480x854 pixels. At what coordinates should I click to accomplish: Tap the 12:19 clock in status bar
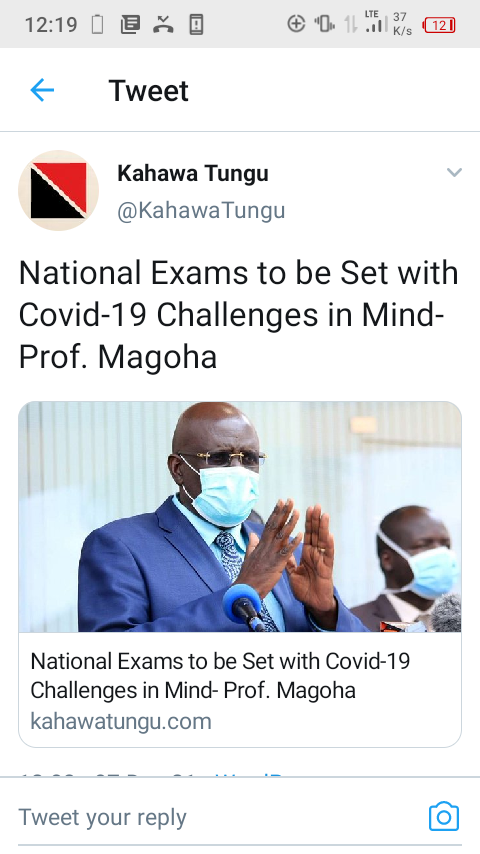(51, 25)
